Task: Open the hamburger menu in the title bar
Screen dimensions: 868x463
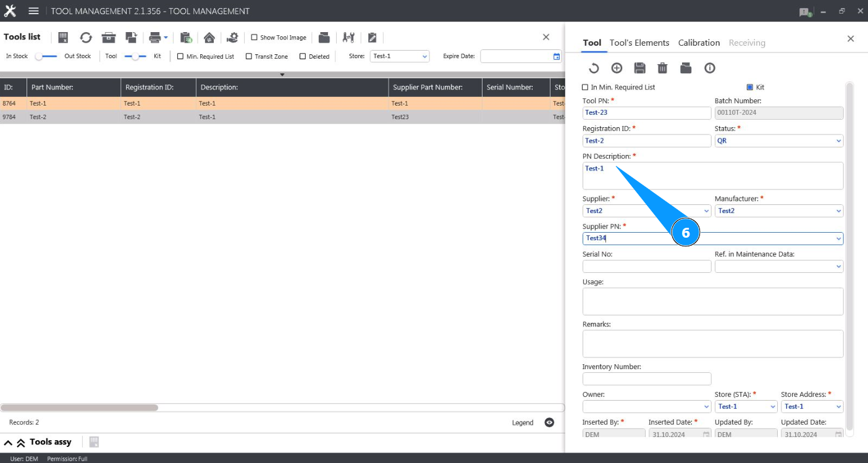Action: click(x=33, y=11)
